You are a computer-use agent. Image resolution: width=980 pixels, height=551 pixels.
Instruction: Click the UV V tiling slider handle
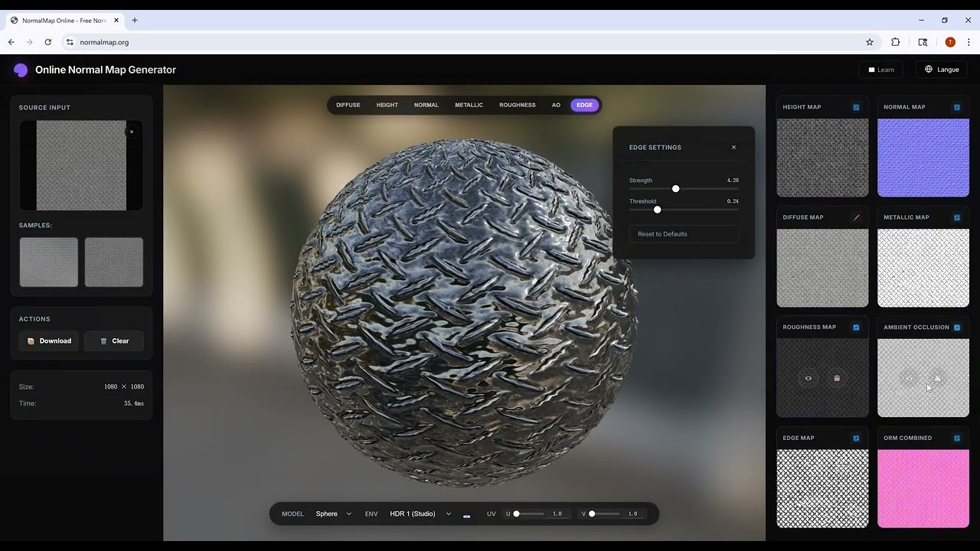[592, 514]
